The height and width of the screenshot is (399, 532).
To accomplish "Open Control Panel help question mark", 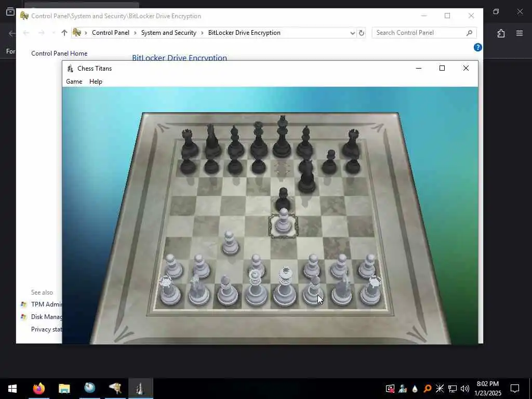I will click(x=478, y=47).
